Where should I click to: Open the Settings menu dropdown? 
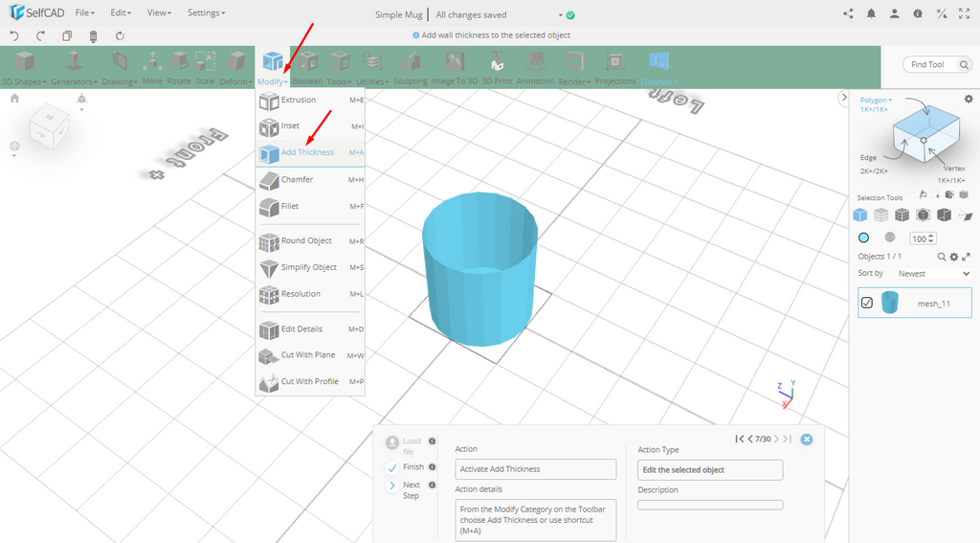207,13
